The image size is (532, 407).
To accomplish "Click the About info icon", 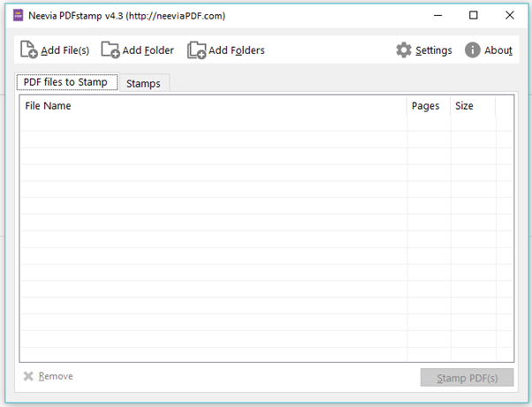I will point(472,50).
